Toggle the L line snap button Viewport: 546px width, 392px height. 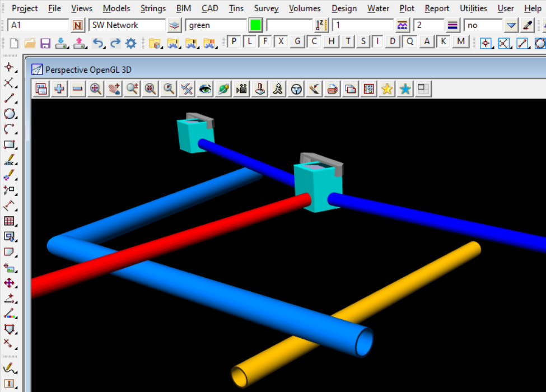(x=249, y=41)
